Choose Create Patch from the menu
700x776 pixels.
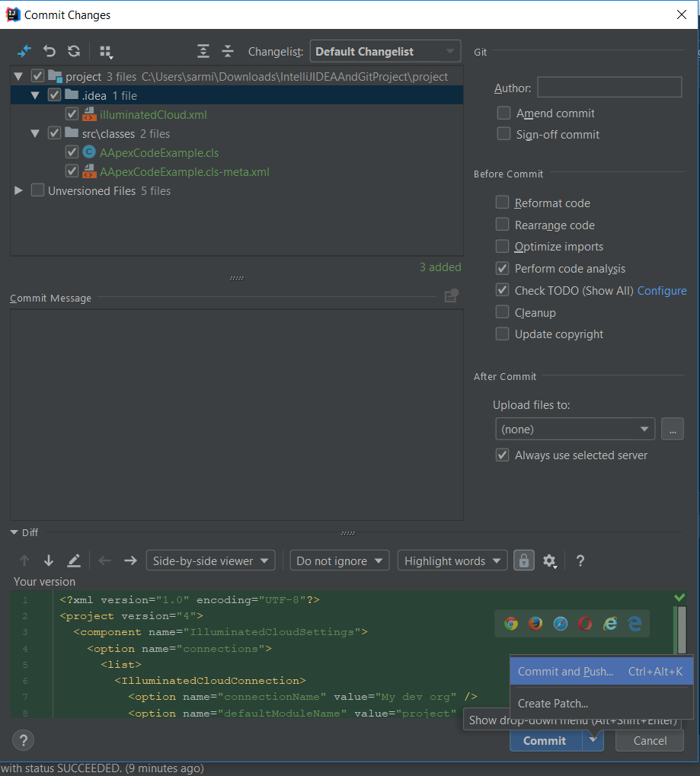[x=553, y=704]
